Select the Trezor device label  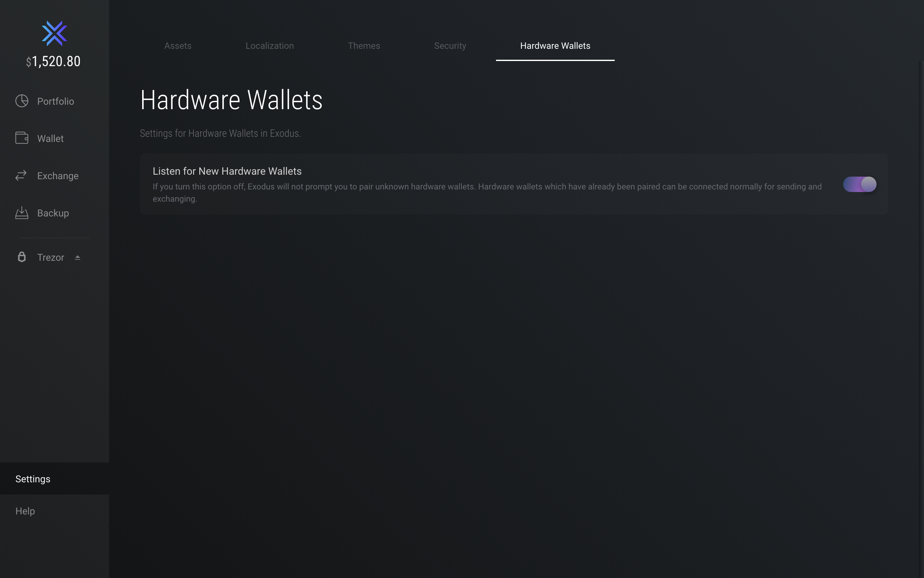(51, 257)
